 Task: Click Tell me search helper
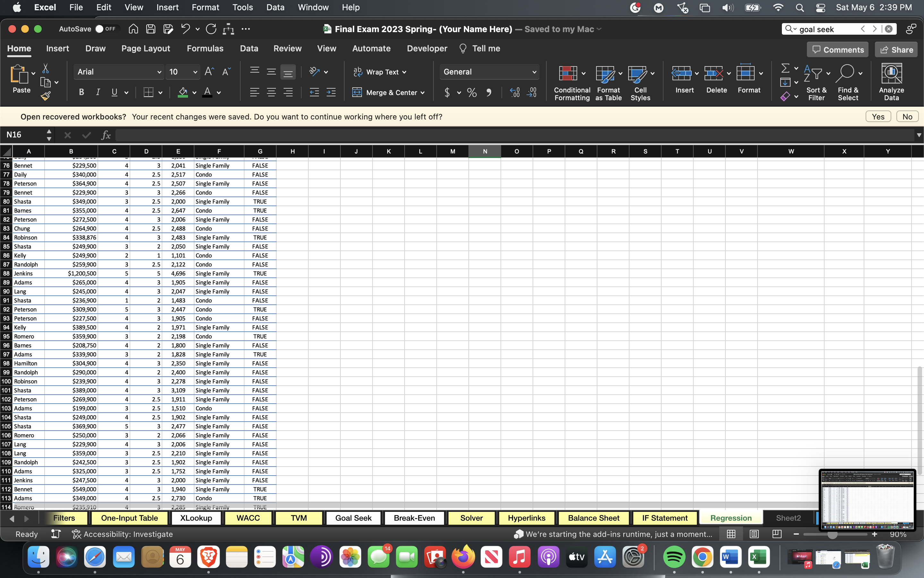click(480, 48)
